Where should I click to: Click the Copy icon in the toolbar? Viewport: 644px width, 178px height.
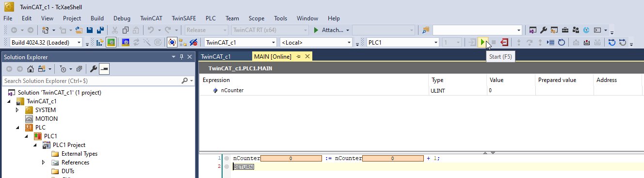click(125, 30)
